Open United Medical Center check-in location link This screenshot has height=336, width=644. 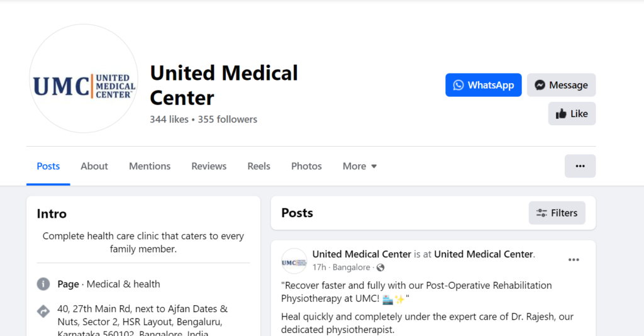pos(484,254)
